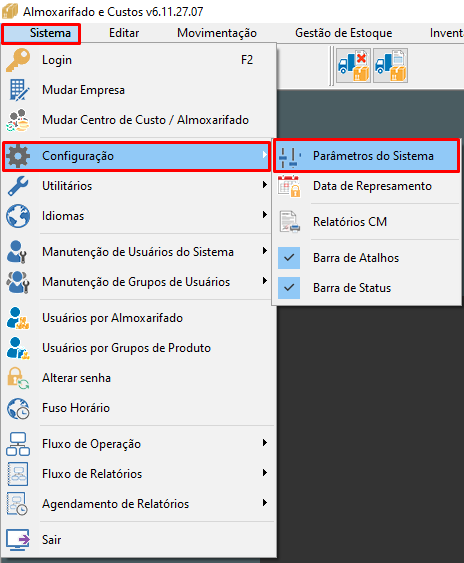Click the Sair exit monitor icon
Screen dimensions: 464x563
tap(18, 540)
